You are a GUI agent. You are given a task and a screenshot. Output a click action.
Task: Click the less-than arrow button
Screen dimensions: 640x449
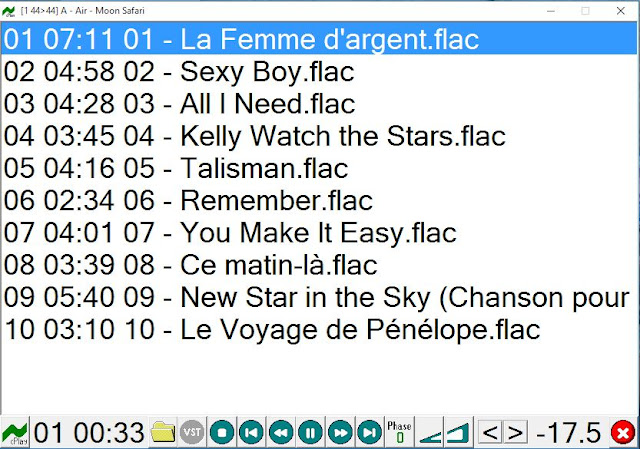(490, 433)
